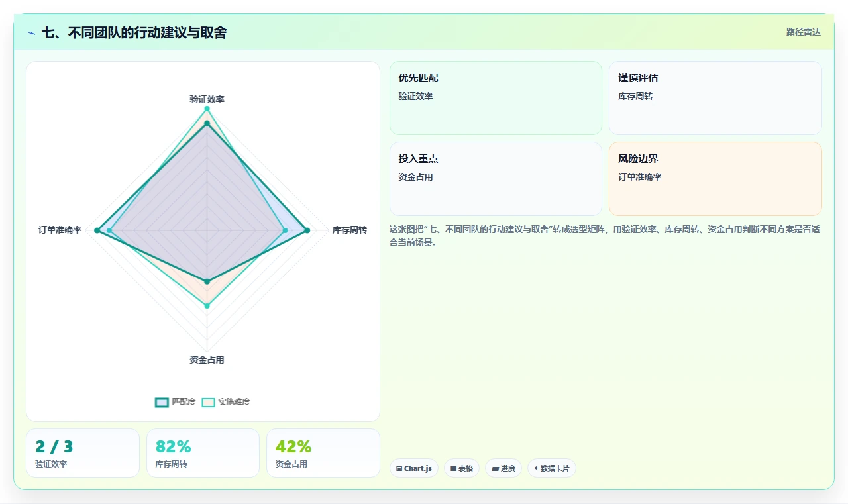Click the 数据卡片 tag chip
This screenshot has height=504, width=848.
[552, 468]
